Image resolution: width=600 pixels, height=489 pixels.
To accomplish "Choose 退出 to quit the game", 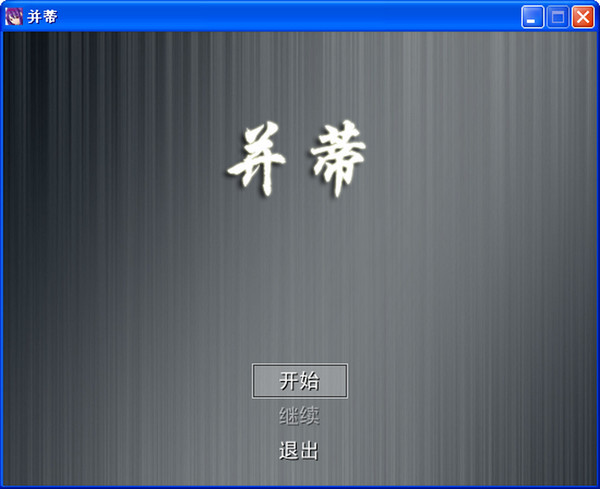I will tap(299, 450).
